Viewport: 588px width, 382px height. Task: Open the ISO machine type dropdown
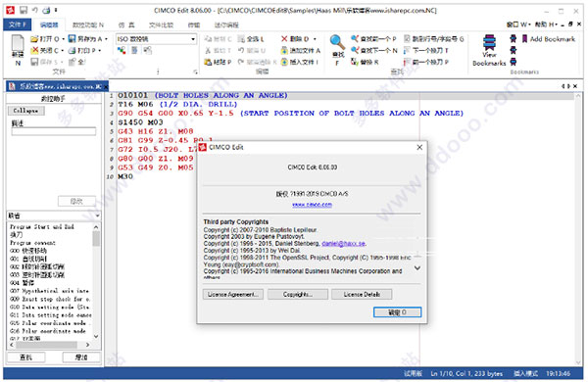point(193,39)
